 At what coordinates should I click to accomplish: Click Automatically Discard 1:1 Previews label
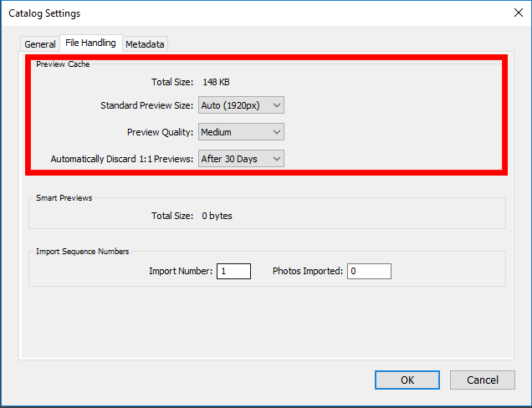122,159
